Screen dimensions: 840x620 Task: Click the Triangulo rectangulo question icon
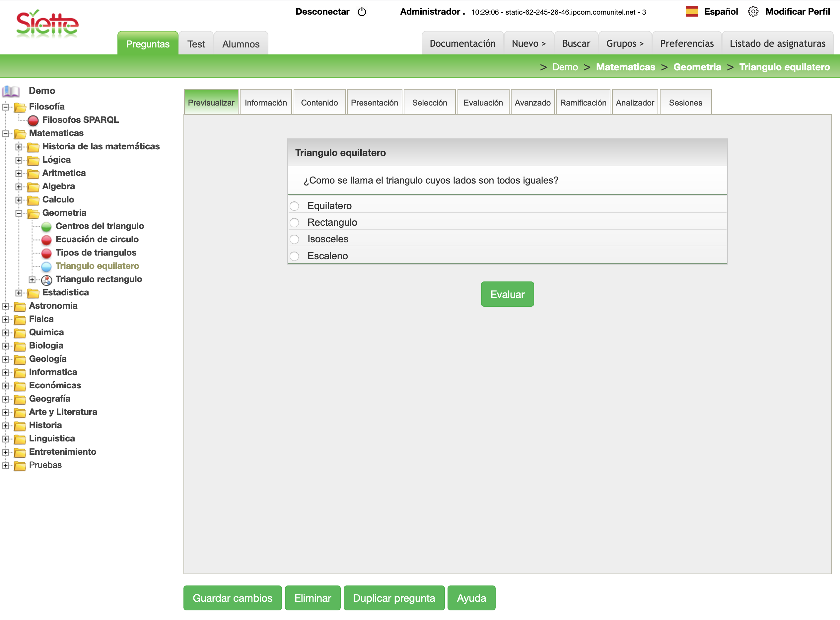pos(46,279)
